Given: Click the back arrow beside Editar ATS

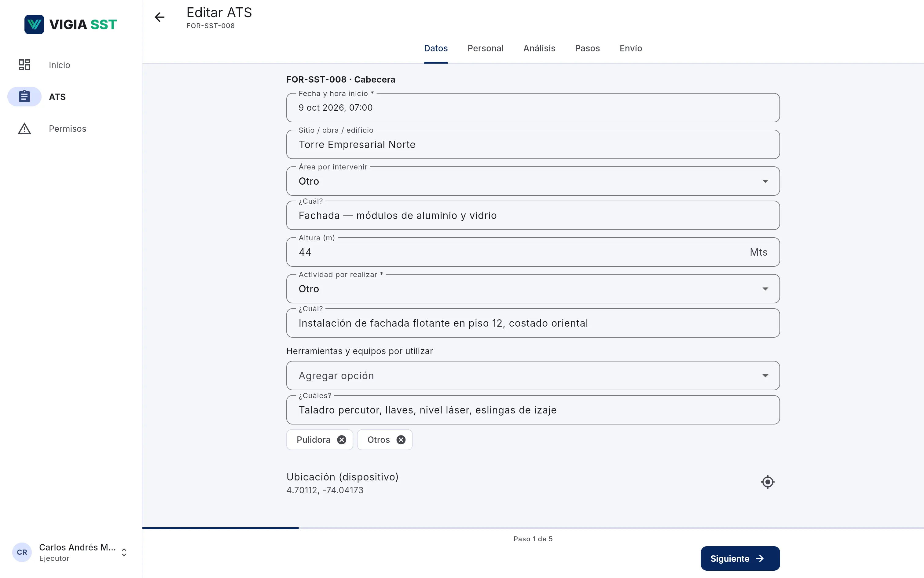Looking at the screenshot, I should [x=159, y=17].
